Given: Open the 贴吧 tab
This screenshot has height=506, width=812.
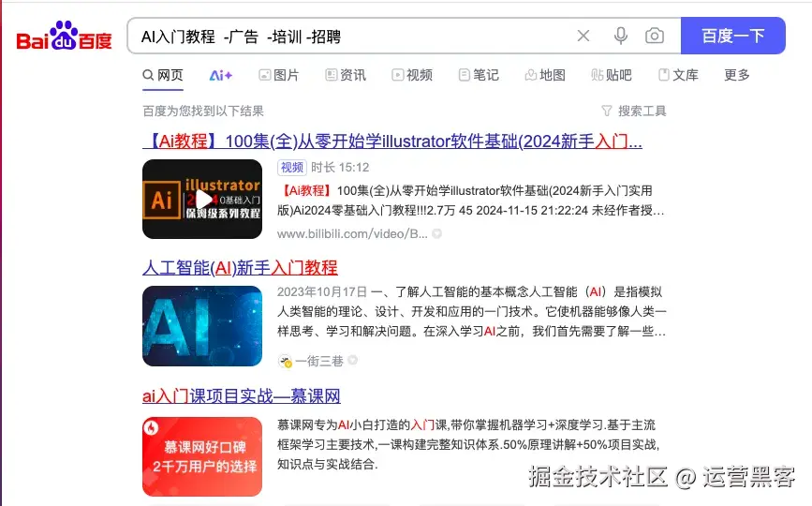Looking at the screenshot, I should click(611, 75).
